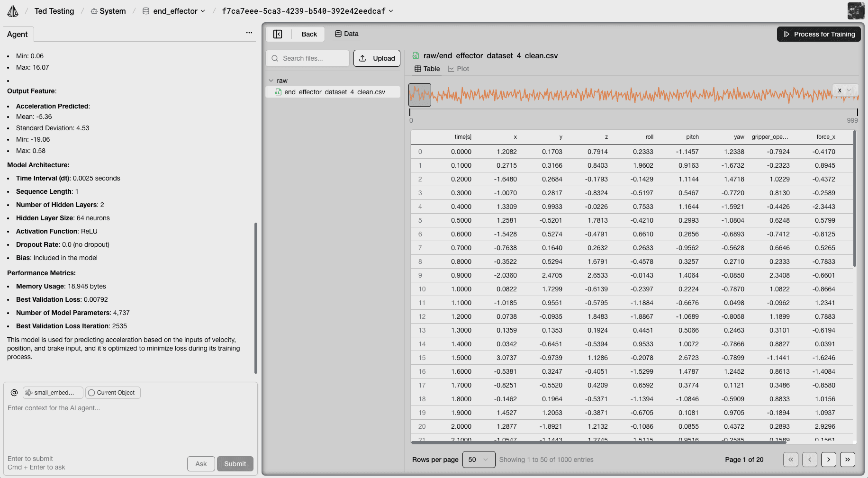The image size is (868, 478).
Task: Click the @ mention icon in the context bar
Action: point(14,392)
